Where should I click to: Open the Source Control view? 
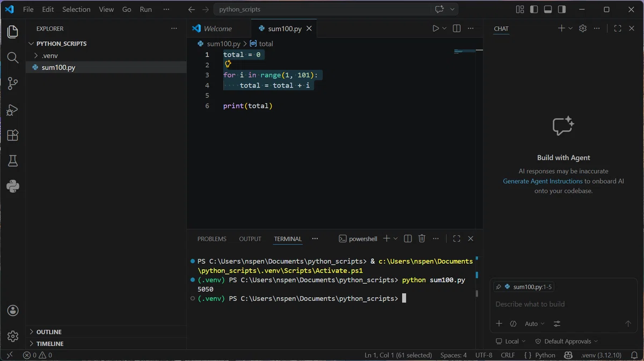coord(13,83)
